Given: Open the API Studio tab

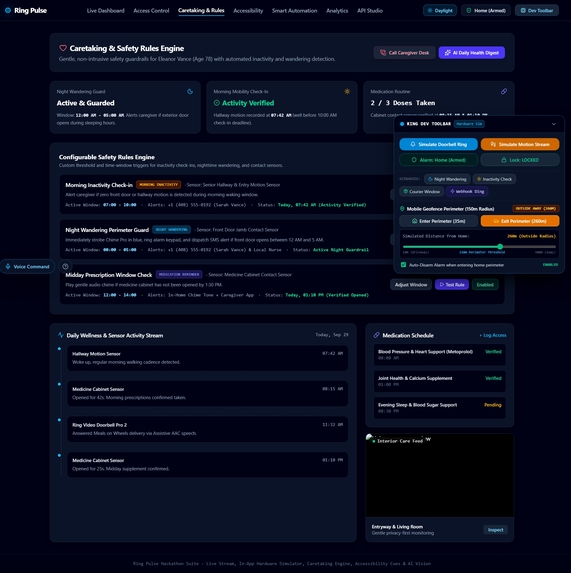Looking at the screenshot, I should tap(370, 11).
